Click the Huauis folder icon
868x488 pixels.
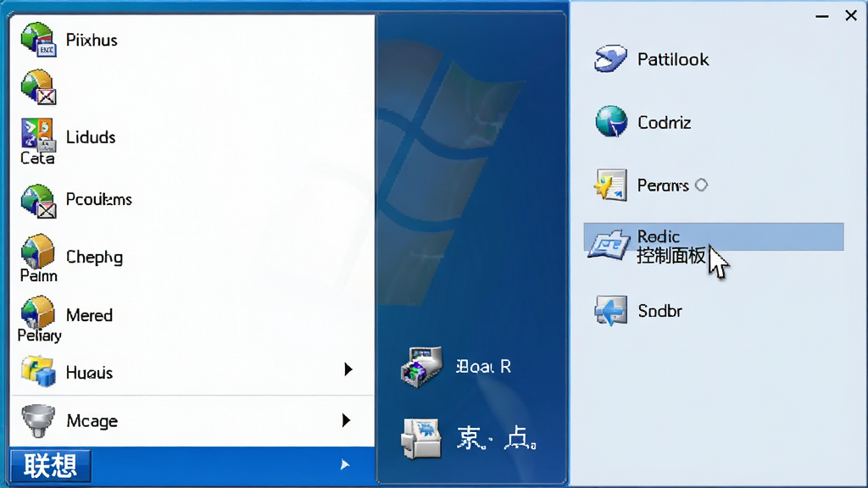pyautogui.click(x=38, y=371)
